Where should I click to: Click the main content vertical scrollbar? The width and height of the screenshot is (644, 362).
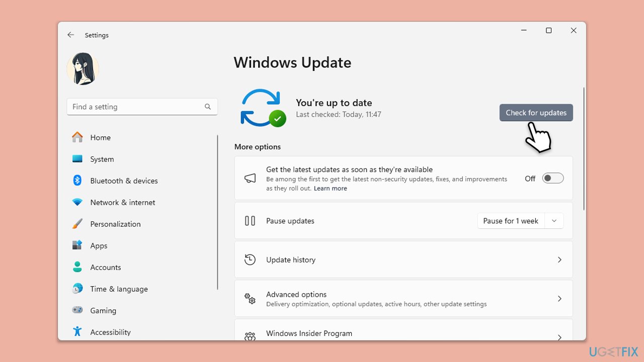coord(584,148)
